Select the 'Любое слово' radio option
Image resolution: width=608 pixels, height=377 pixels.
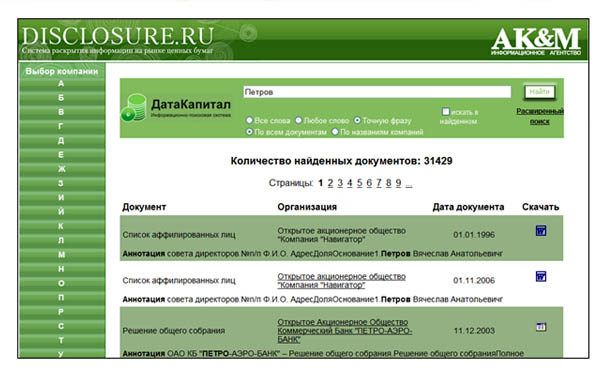299,121
